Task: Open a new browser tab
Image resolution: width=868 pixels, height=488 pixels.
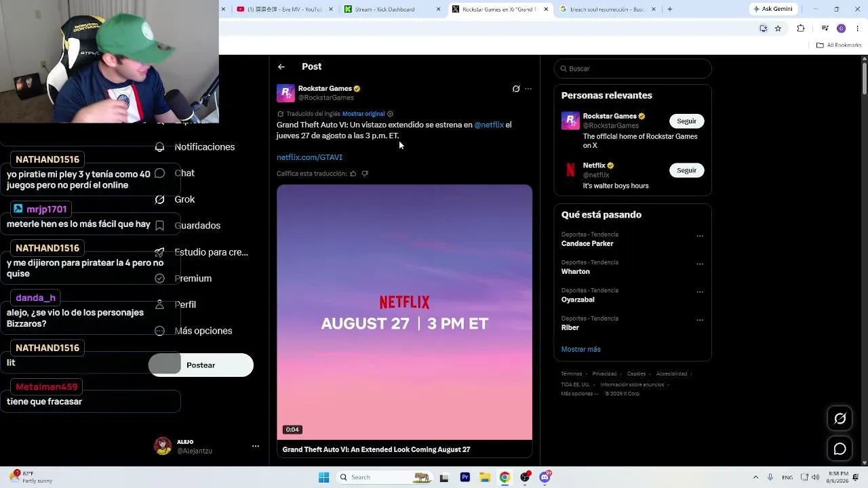Action: pyautogui.click(x=670, y=9)
